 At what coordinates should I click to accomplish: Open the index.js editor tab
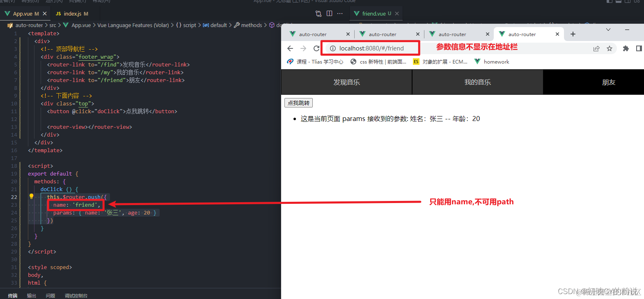[72, 14]
